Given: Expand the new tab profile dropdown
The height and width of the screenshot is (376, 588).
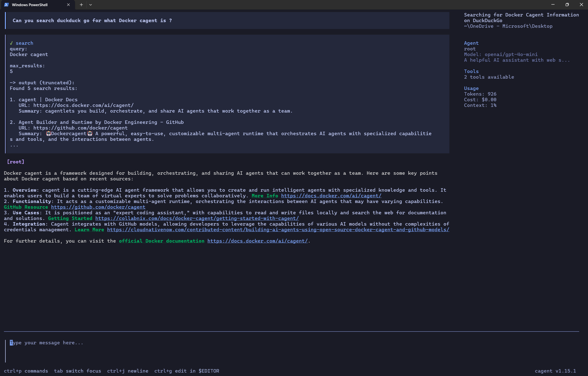Looking at the screenshot, I should pos(90,5).
